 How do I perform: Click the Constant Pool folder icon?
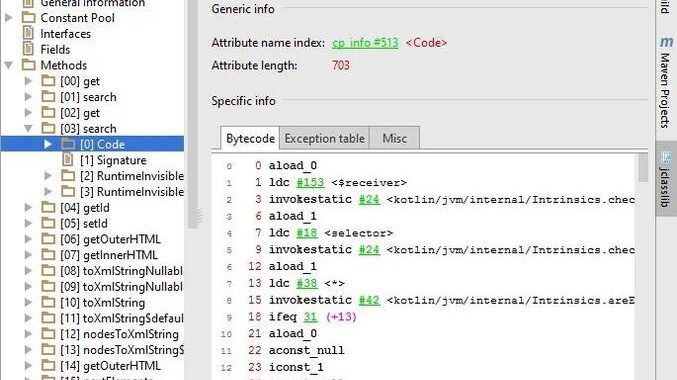pos(28,18)
